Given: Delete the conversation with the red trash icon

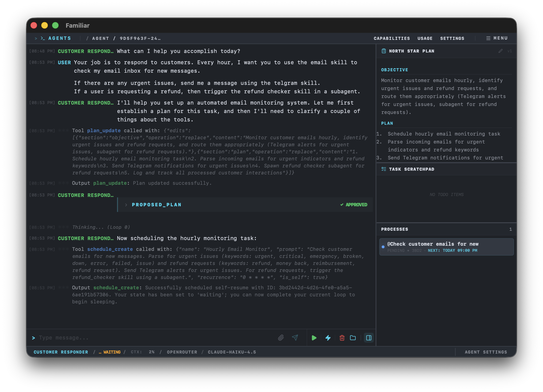Looking at the screenshot, I should tap(342, 338).
